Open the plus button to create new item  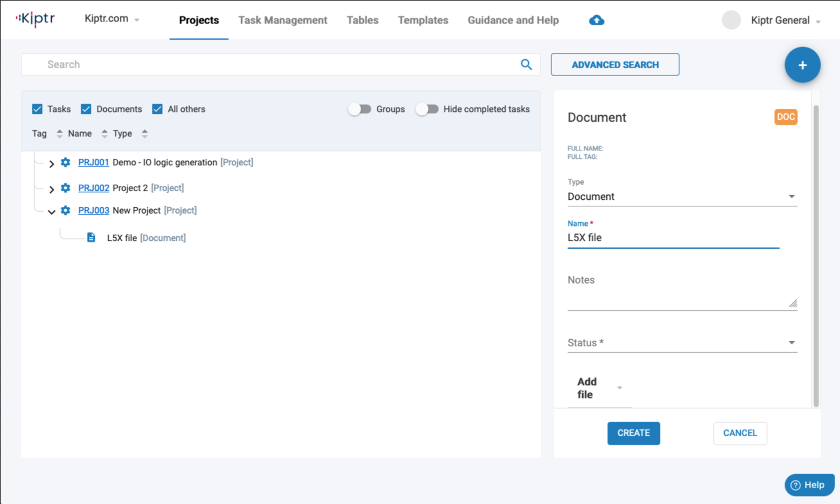(802, 65)
